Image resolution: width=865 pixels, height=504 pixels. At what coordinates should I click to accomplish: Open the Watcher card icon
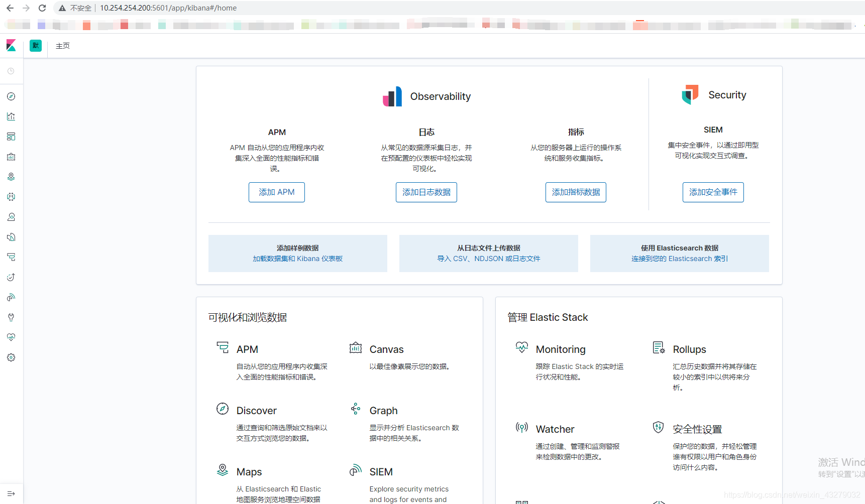pyautogui.click(x=522, y=427)
